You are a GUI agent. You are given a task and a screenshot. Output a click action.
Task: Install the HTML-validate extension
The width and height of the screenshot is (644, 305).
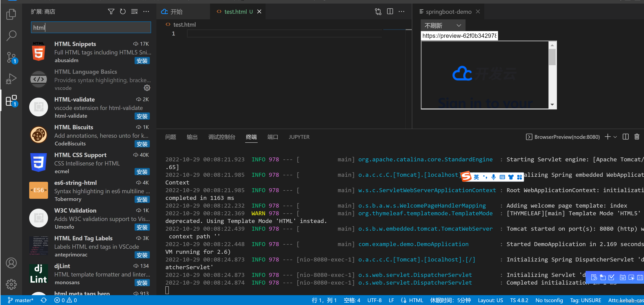(142, 116)
